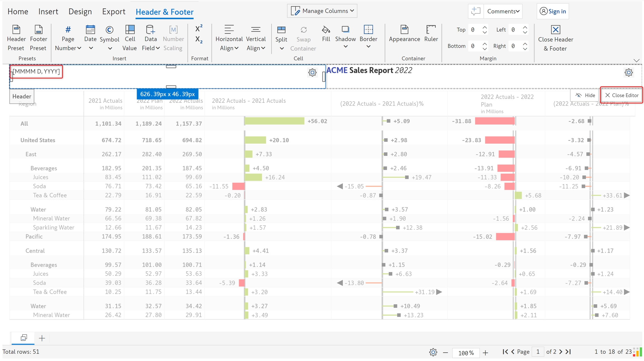Increase the Top margin value

coord(485,27)
